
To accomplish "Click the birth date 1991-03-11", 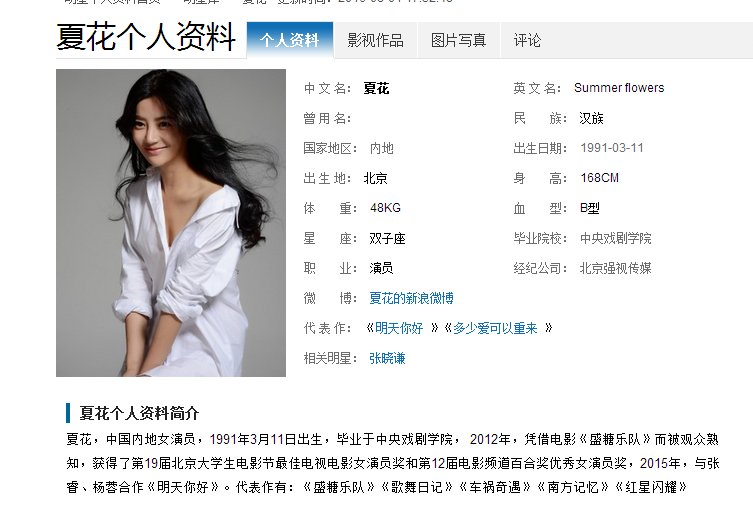I will click(x=612, y=148).
